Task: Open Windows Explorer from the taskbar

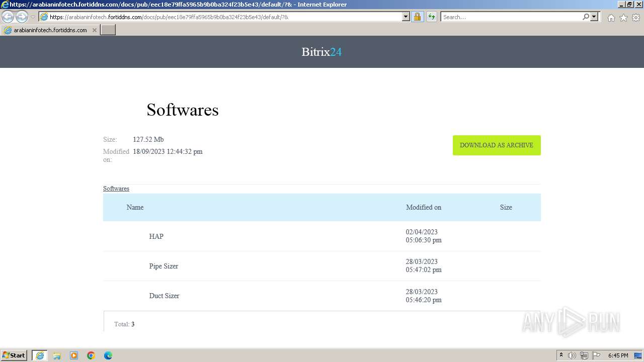Action: pyautogui.click(x=57, y=355)
